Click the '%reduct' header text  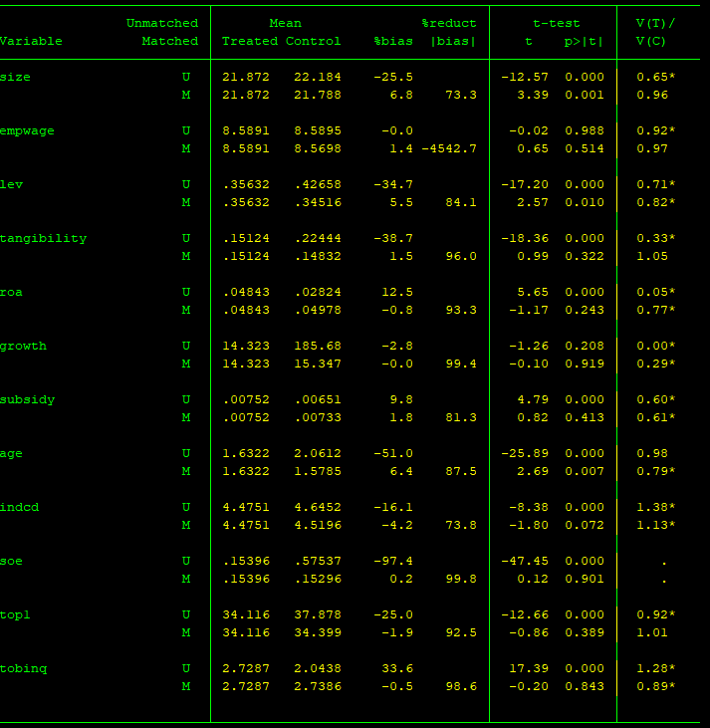(x=449, y=23)
